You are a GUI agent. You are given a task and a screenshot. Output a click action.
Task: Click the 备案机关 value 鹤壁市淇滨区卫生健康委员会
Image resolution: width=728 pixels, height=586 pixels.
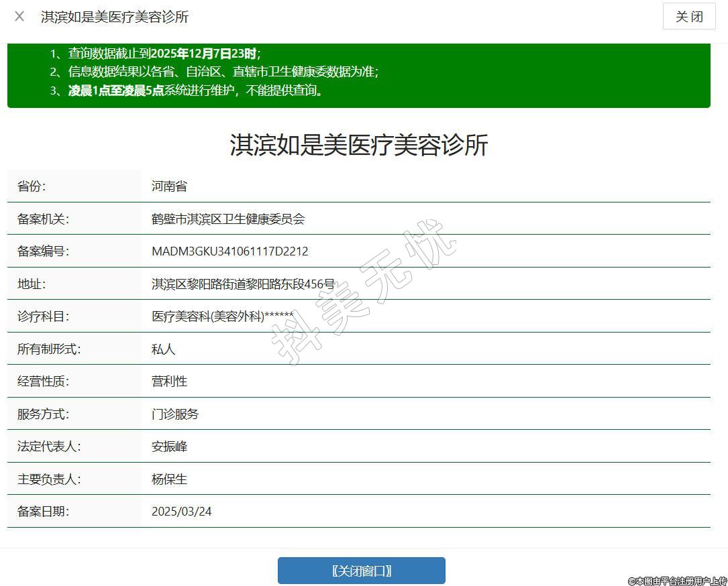tap(228, 219)
